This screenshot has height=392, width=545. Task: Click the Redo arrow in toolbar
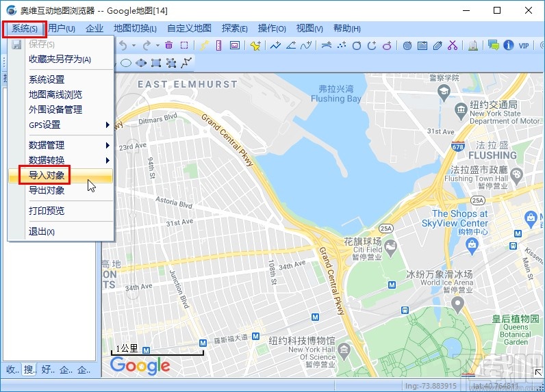[147, 45]
